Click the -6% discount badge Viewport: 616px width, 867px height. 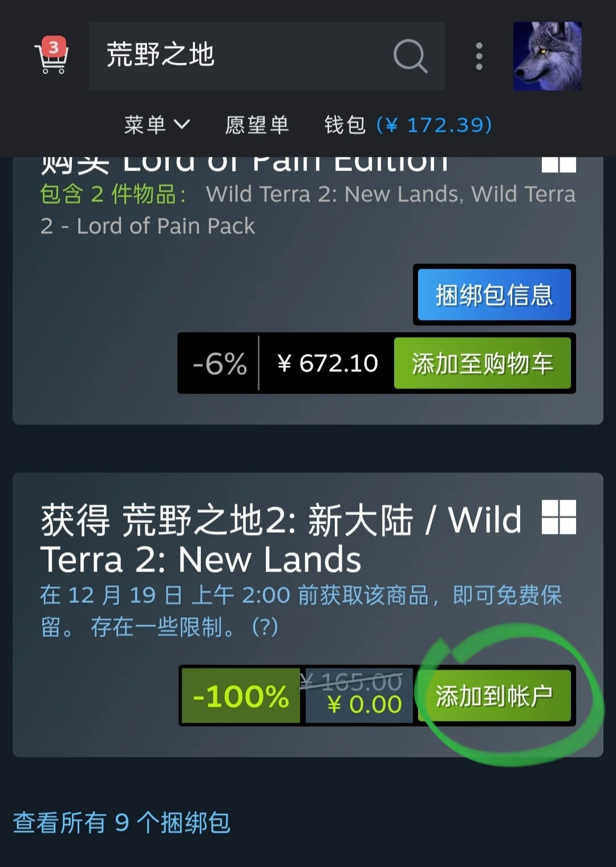pyautogui.click(x=220, y=363)
